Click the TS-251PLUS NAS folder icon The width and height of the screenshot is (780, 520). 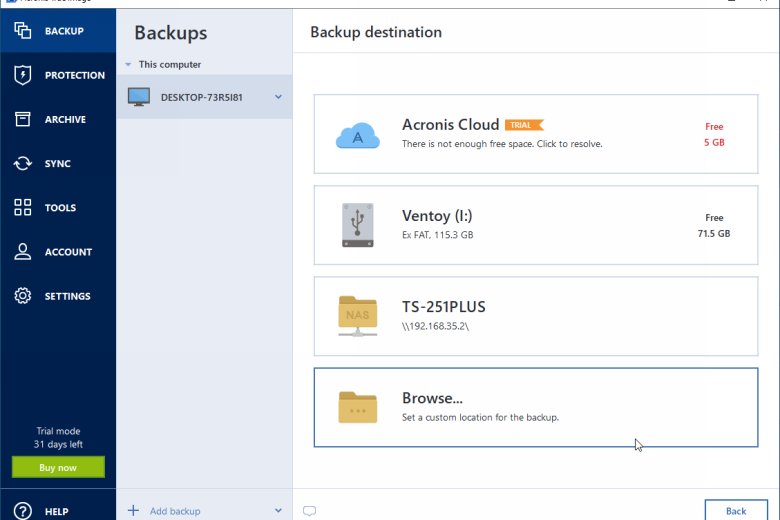[x=358, y=316]
